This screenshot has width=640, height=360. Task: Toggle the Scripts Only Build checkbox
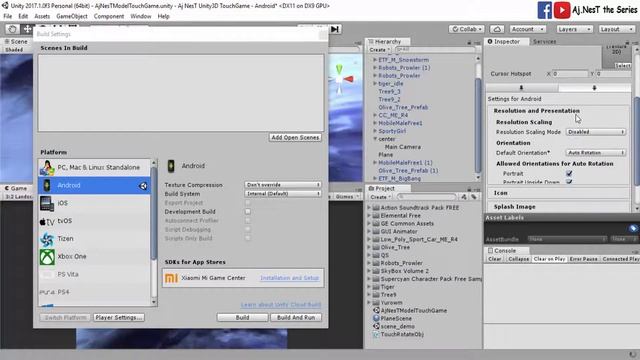coord(248,238)
